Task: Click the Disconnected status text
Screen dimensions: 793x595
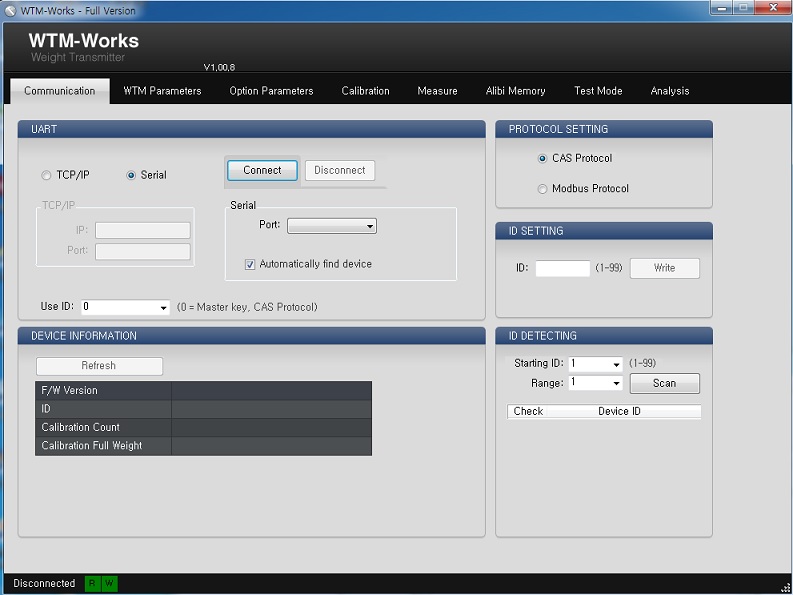Action: pos(44,583)
